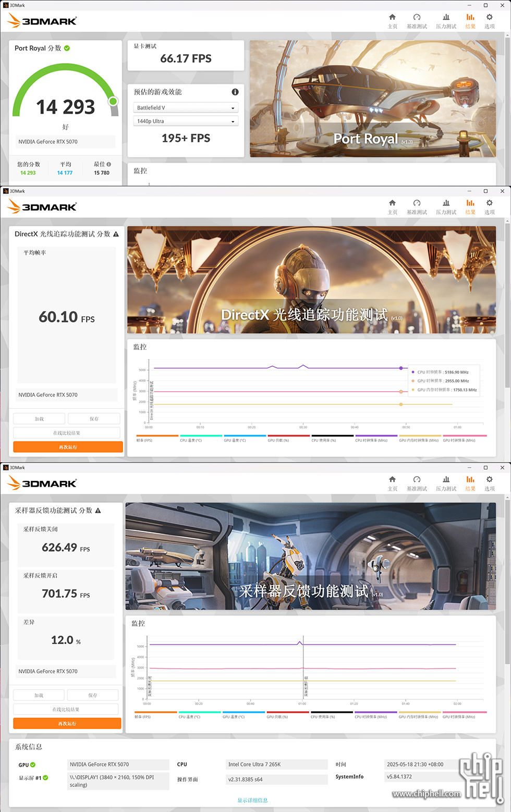
Task: Click 保存 save button in DirectX ray tracing window
Action: coord(94,419)
